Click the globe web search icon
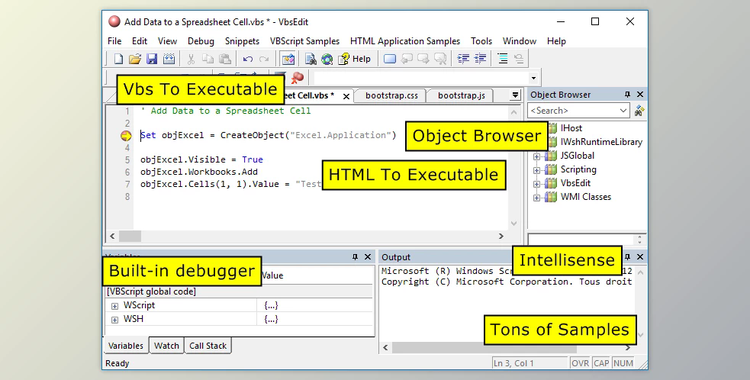Viewport: 750px width, 380px height. point(327,59)
